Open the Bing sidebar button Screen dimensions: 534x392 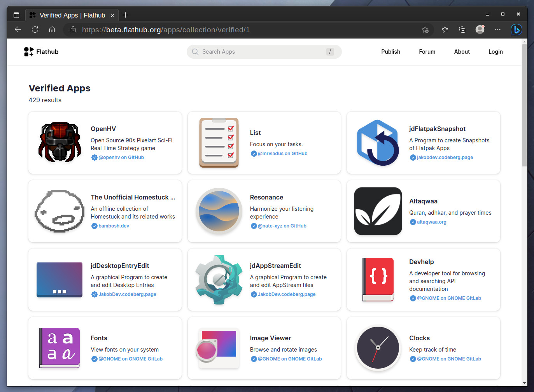tap(516, 30)
